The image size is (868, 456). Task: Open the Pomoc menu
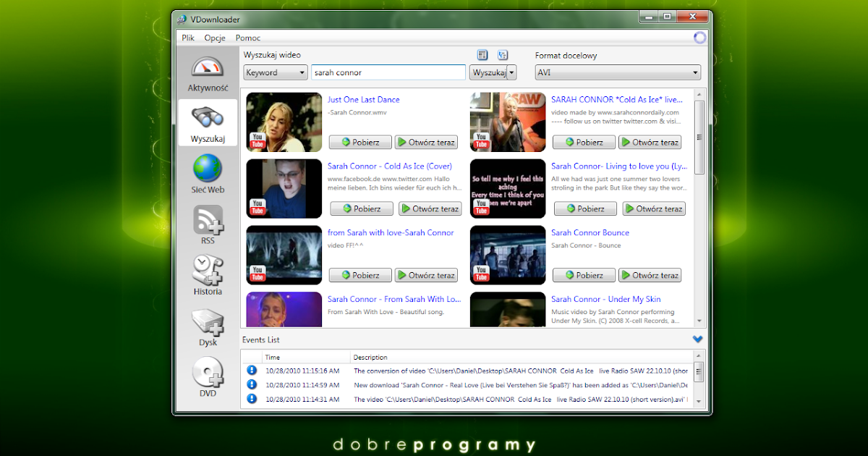point(248,38)
